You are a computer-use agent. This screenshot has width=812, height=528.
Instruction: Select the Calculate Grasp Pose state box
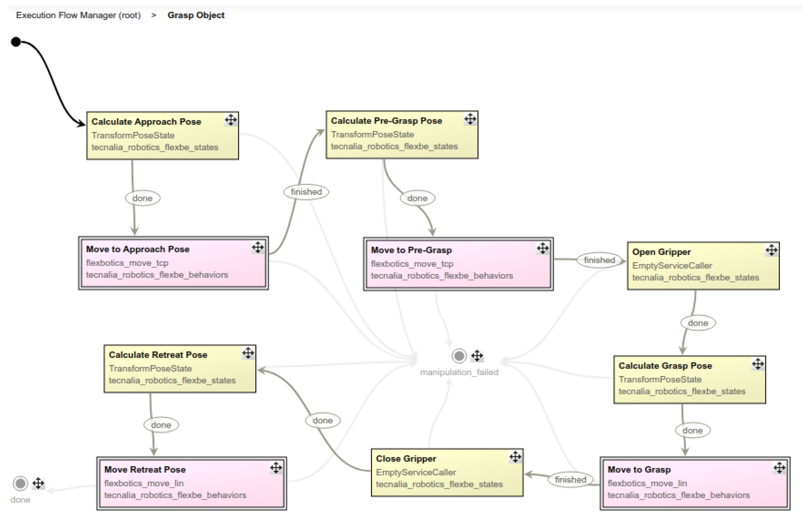689,379
